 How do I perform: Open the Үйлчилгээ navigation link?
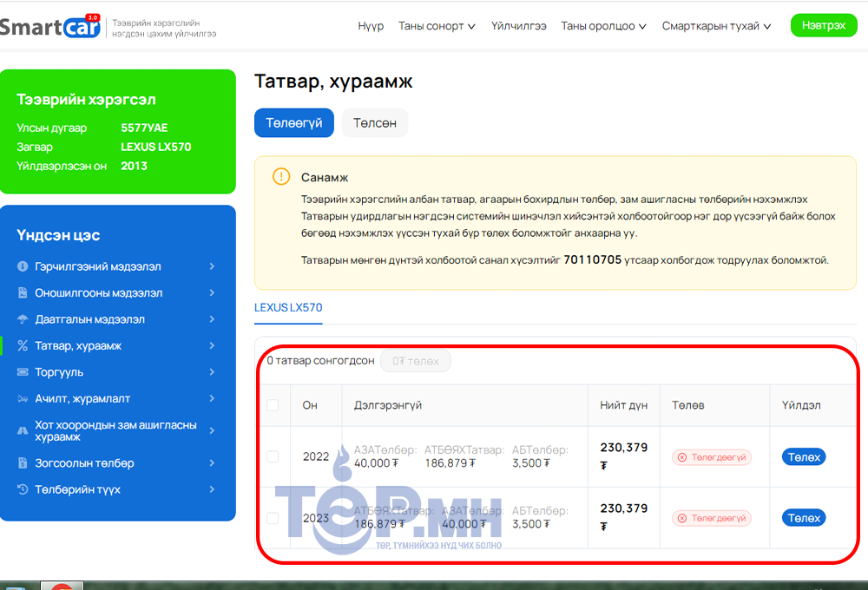point(518,26)
